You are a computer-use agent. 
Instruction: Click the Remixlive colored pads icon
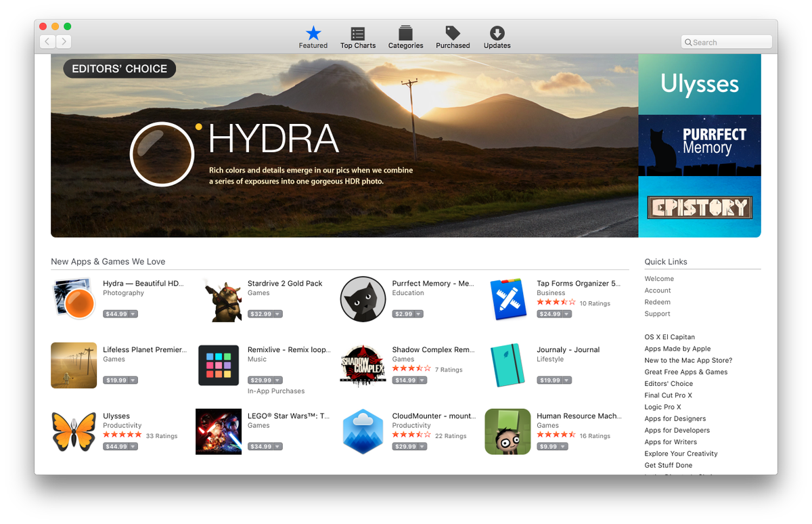[219, 365]
